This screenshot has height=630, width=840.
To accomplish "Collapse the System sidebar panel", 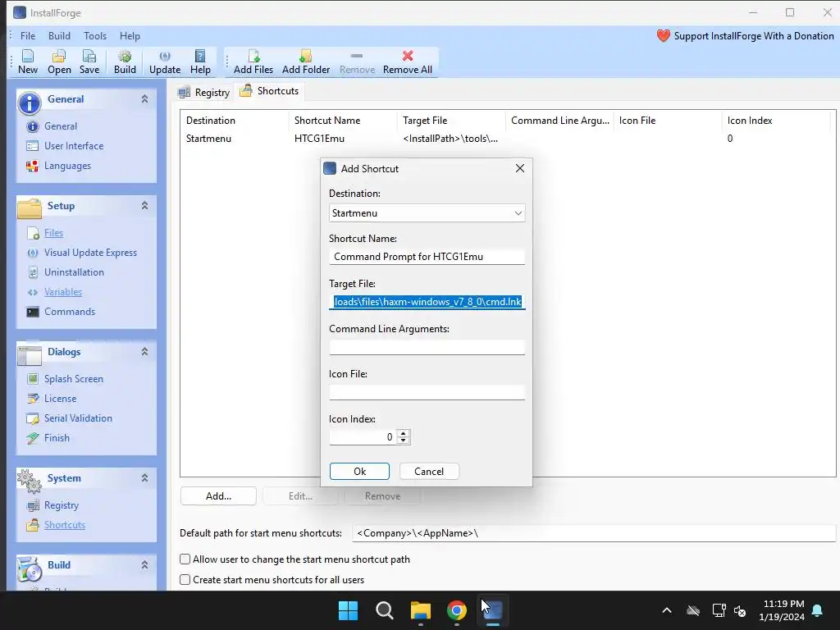I will [x=144, y=478].
